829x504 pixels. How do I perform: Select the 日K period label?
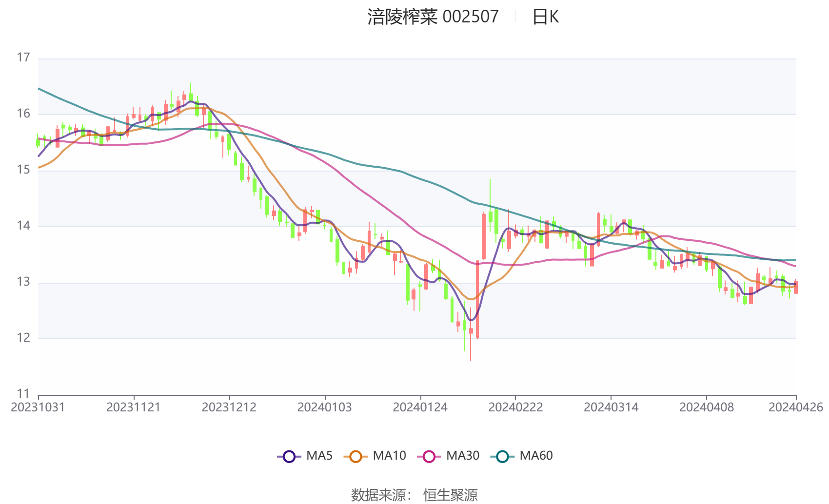click(545, 17)
